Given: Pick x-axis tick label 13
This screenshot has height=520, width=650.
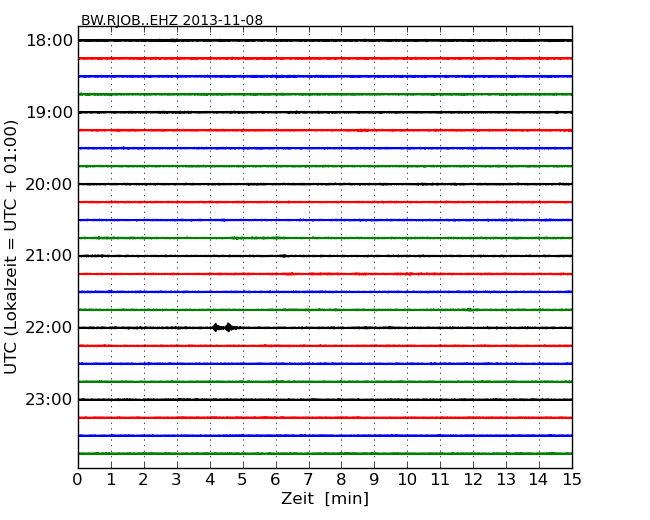Looking at the screenshot, I should 506,479.
